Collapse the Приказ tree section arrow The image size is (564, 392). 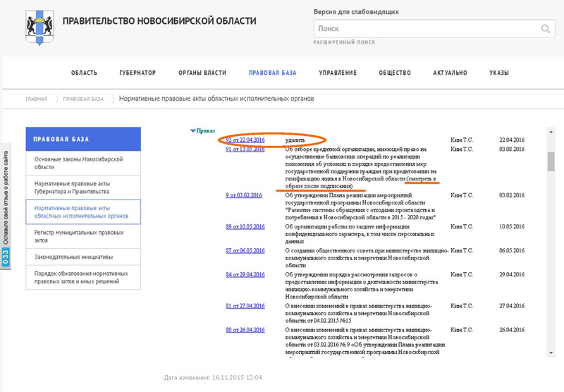point(193,131)
